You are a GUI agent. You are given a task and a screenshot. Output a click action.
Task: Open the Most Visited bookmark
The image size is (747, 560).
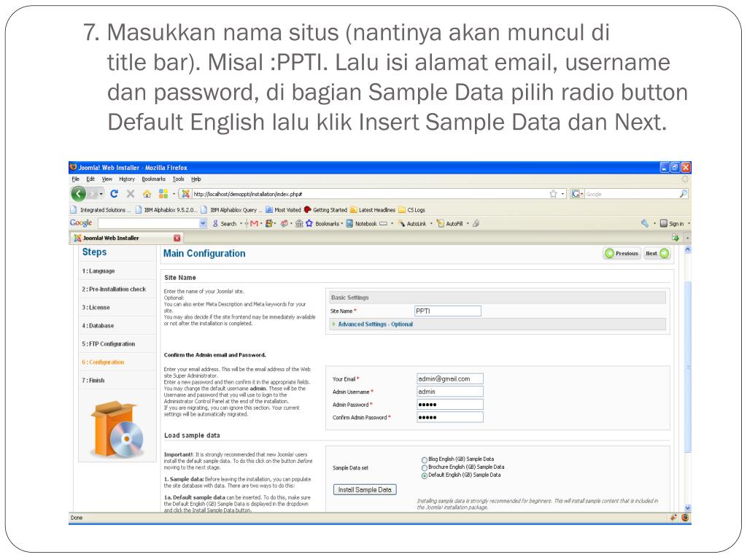tap(284, 209)
